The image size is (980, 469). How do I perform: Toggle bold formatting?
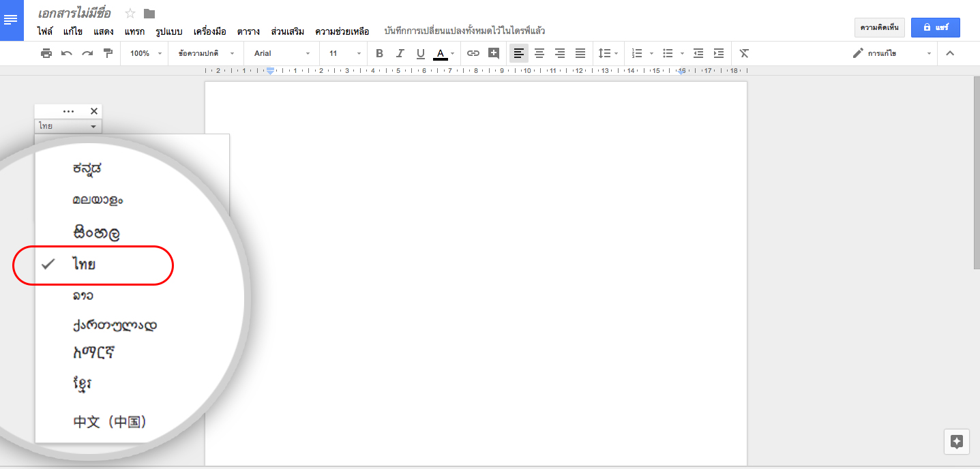click(380, 53)
